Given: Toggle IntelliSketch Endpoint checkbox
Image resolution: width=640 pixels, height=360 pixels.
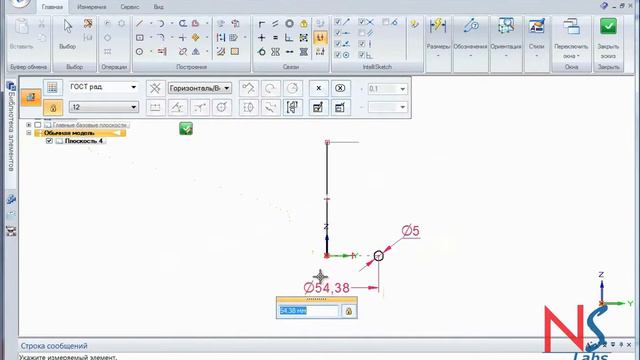Looking at the screenshot, I should point(338,22).
